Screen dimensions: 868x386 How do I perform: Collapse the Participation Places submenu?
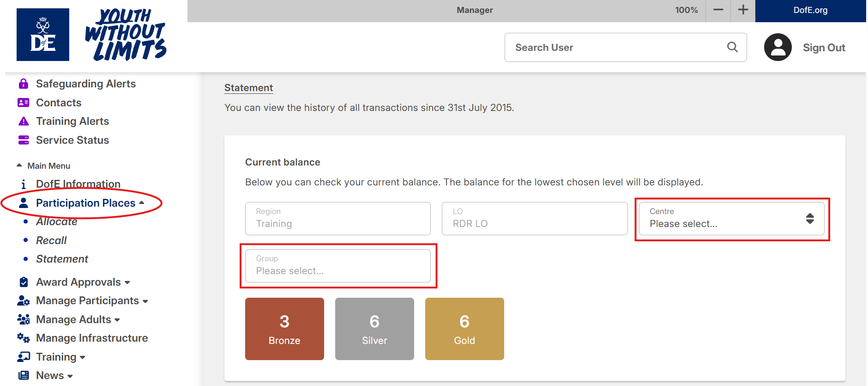point(142,203)
